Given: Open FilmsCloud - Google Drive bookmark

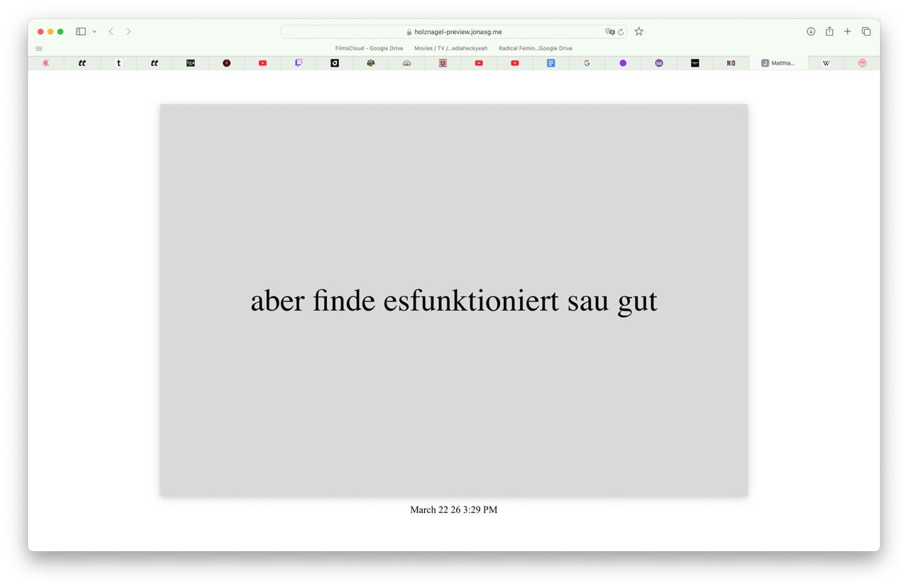Looking at the screenshot, I should tap(369, 48).
